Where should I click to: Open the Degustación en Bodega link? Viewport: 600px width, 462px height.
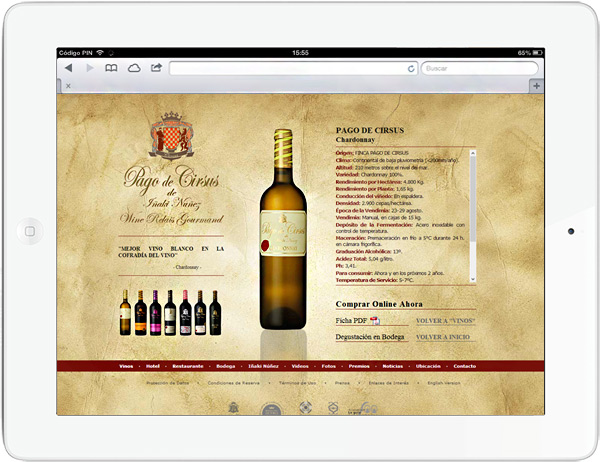[370, 337]
